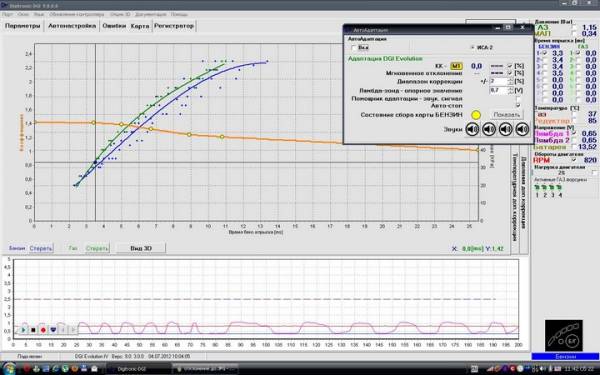Switch to the Автонастройка tab
The width and height of the screenshot is (600, 375).
(x=72, y=26)
